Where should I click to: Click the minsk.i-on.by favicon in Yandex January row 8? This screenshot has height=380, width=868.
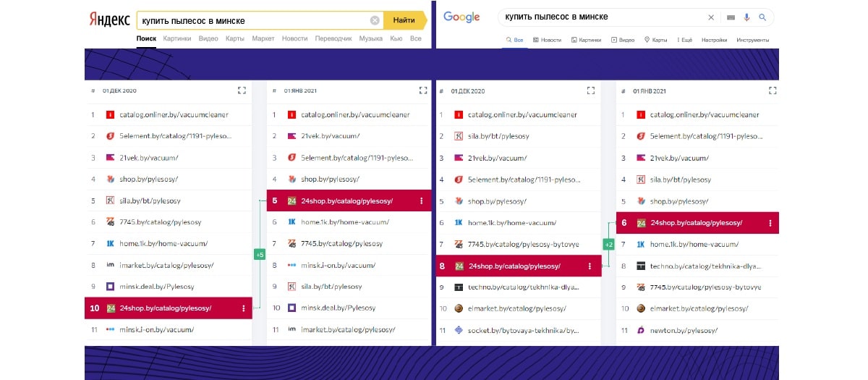point(292,265)
